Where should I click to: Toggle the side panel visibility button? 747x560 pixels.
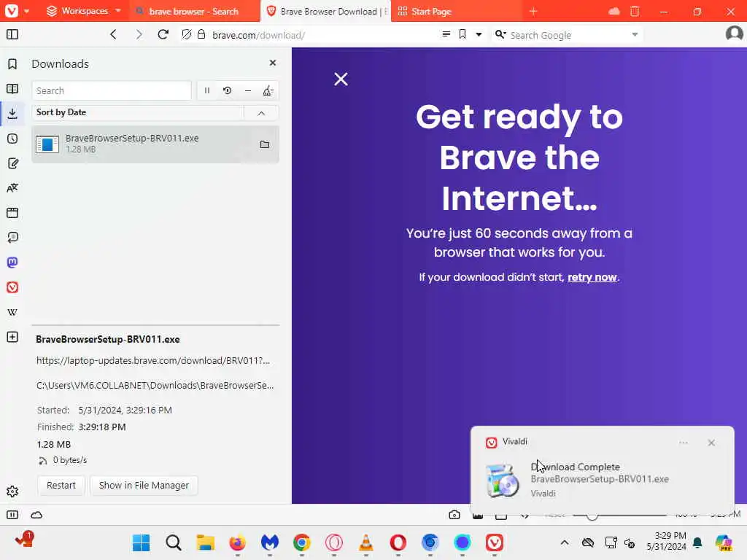[12, 34]
